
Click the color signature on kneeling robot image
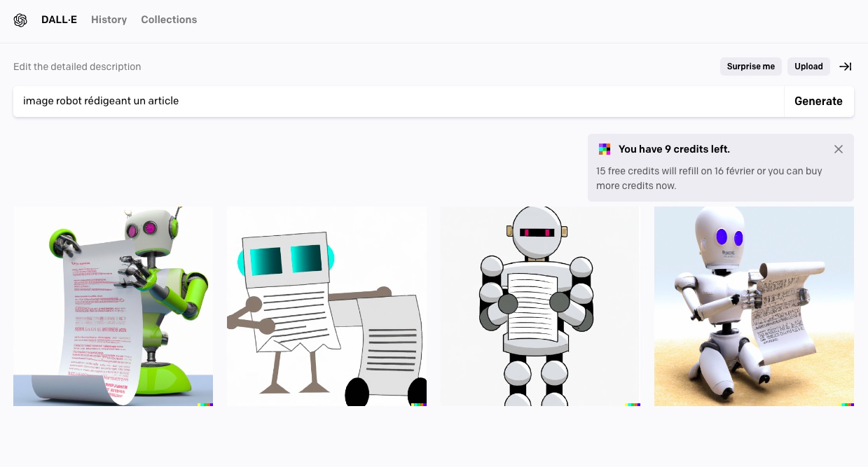coord(846,404)
